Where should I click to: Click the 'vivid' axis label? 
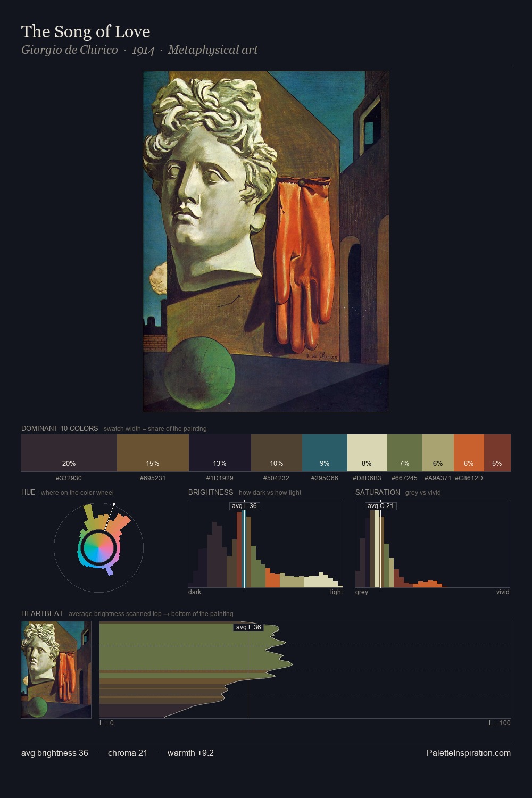(503, 592)
